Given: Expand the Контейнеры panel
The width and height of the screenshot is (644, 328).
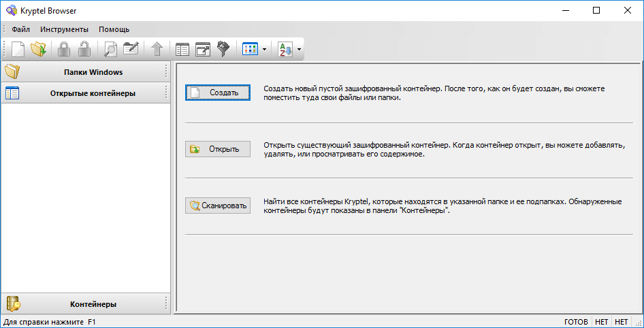Looking at the screenshot, I should click(x=85, y=304).
